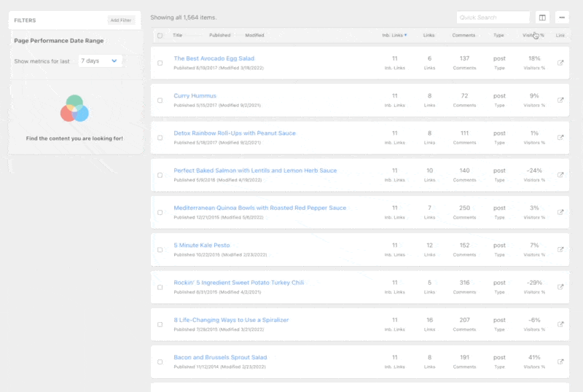Screen dimensions: 583x392
Task: Open external link for The Best Avocado Egg Salad
Action: click(560, 63)
